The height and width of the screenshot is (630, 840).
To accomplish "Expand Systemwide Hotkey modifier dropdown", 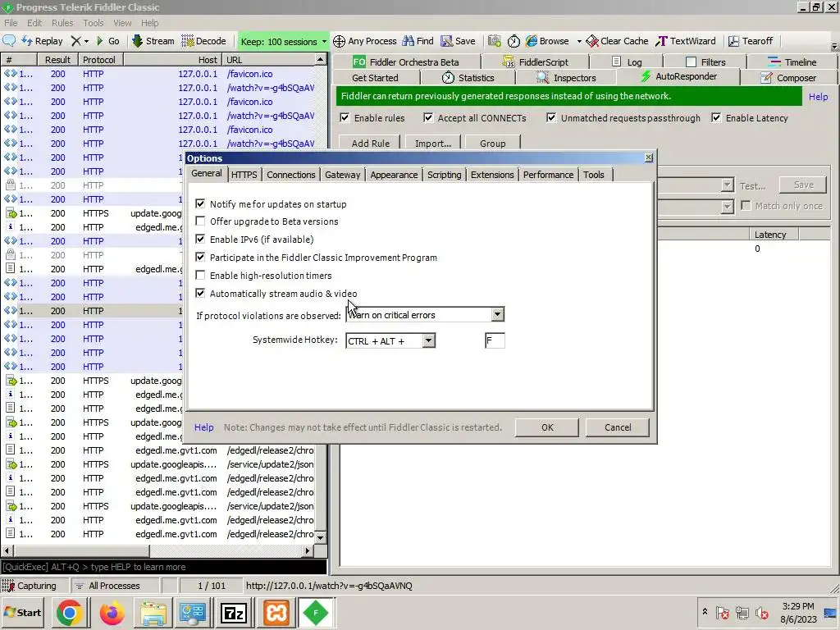I will pyautogui.click(x=428, y=340).
